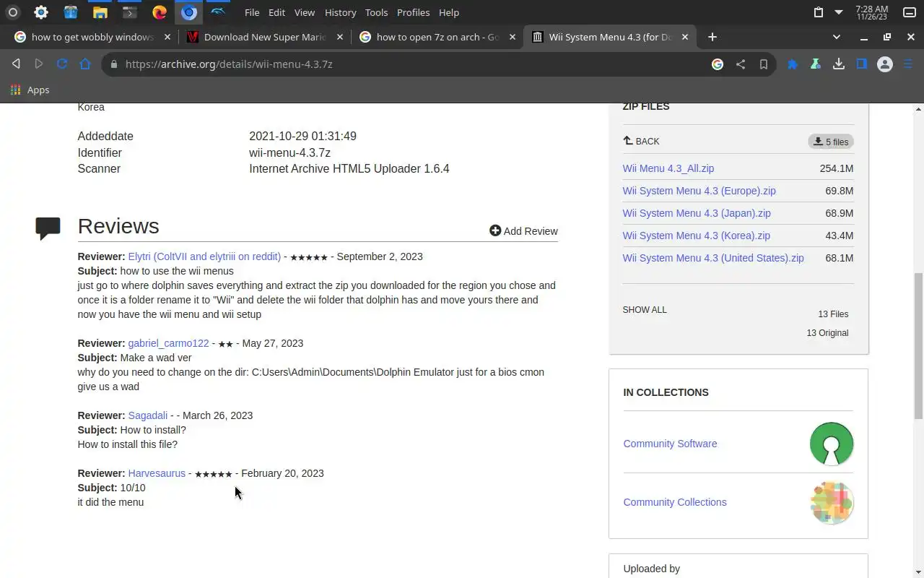Screen dimensions: 924x578
Task: Open the clipboard tray icon
Action: pos(818,12)
